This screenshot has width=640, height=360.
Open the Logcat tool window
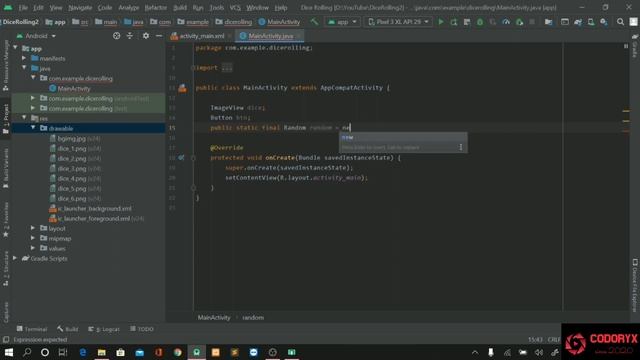[x=104, y=329]
